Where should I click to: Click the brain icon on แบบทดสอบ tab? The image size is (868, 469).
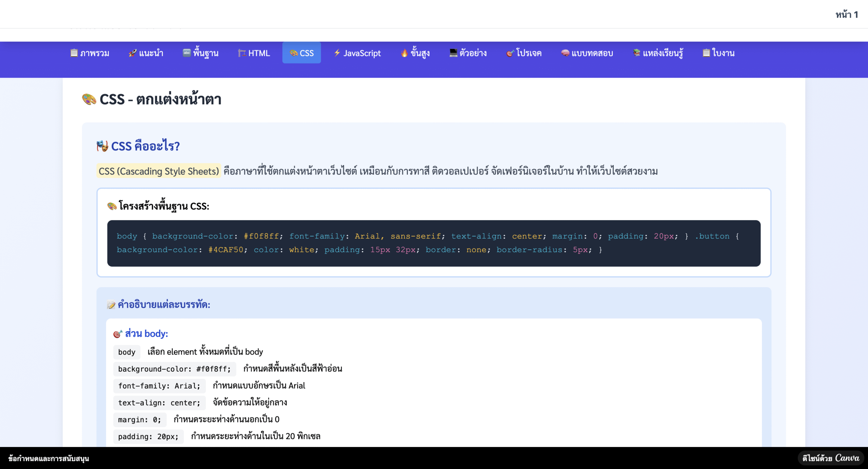(x=565, y=53)
